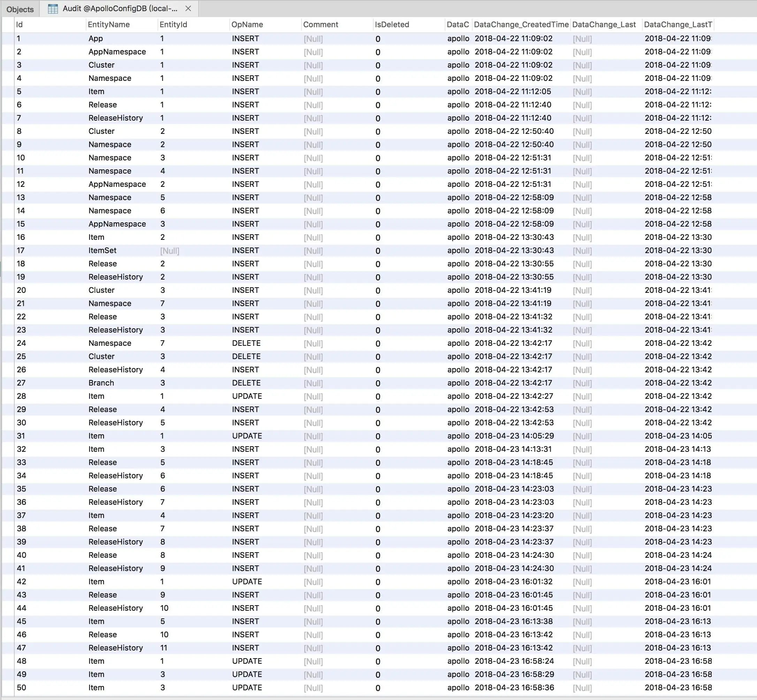Select 'Namespace' cell in row 4
The image size is (757, 700).
coord(110,78)
